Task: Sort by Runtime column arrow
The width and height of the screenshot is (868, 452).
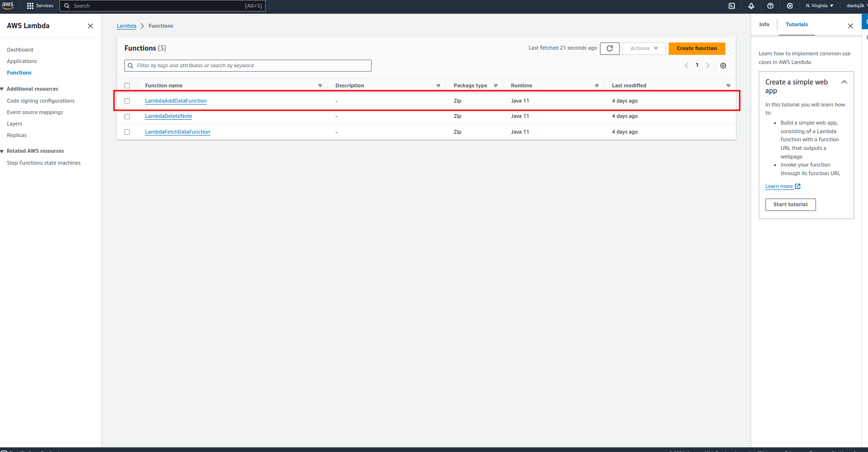Action: coord(597,85)
